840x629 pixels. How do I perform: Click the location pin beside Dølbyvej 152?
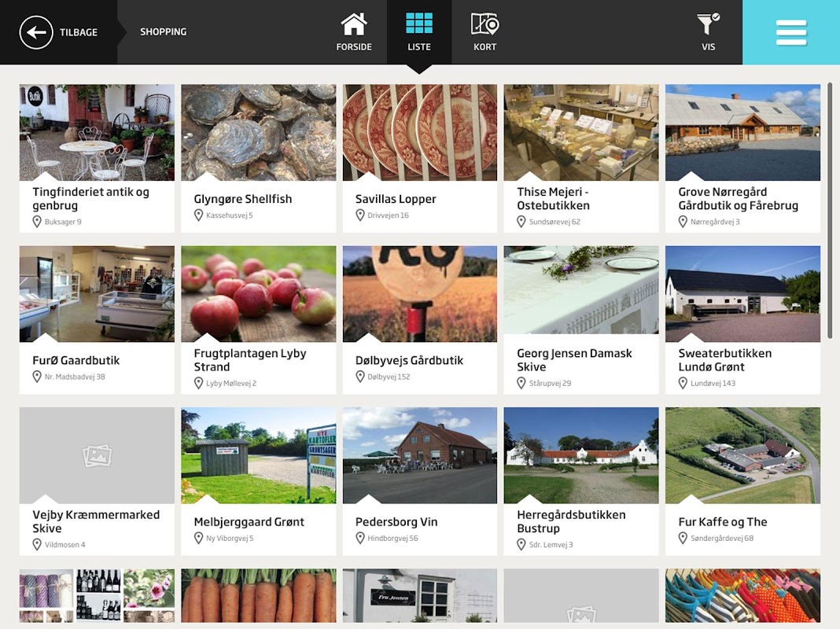360,377
